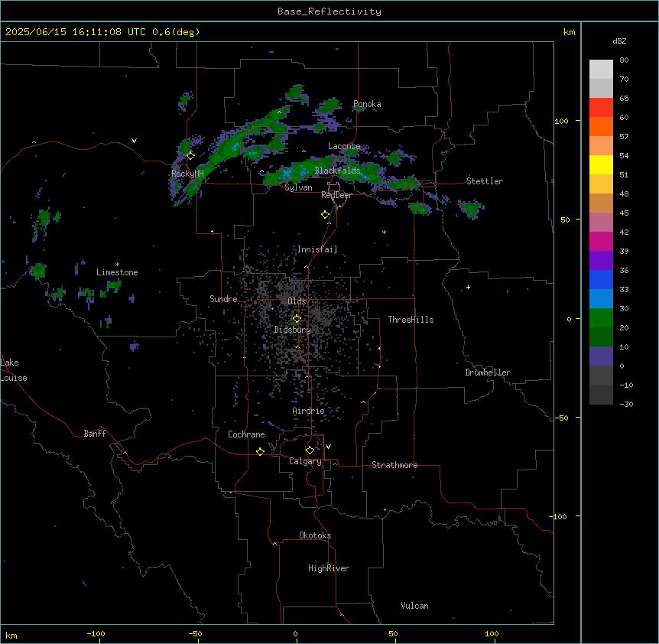Select the orange 60 dBZ legend swatch

pos(601,126)
